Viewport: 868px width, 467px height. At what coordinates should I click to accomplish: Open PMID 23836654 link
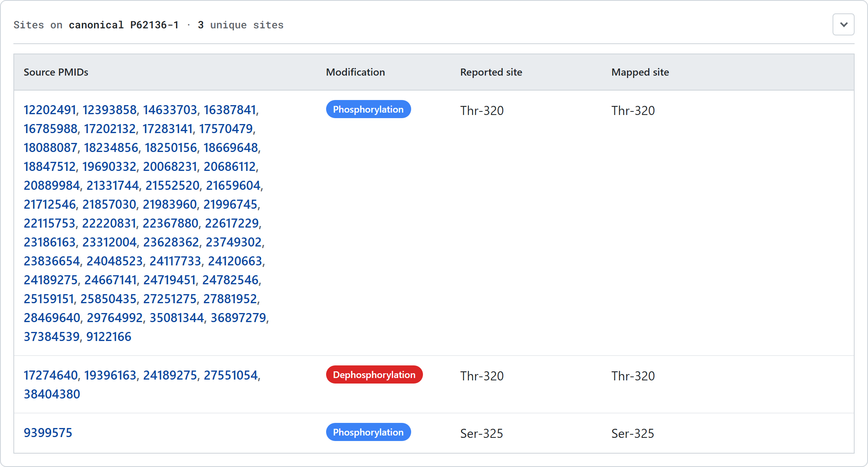(52, 261)
